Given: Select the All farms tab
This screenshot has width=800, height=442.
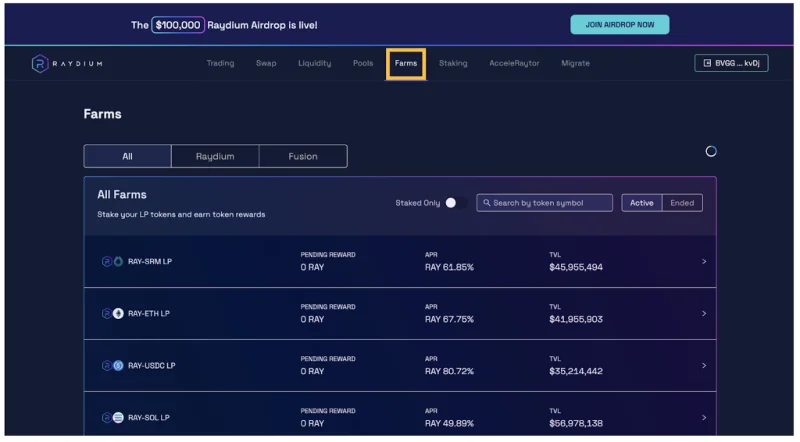Looking at the screenshot, I should click(128, 156).
